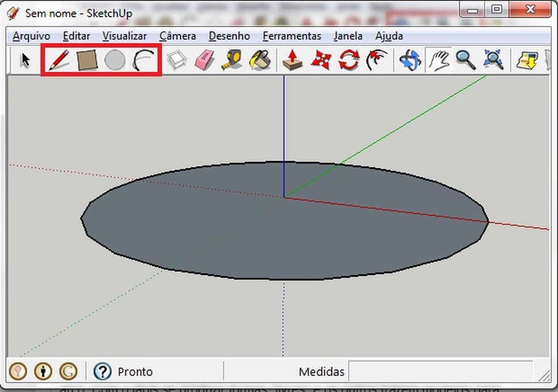Select the Pan hand tool

point(439,60)
